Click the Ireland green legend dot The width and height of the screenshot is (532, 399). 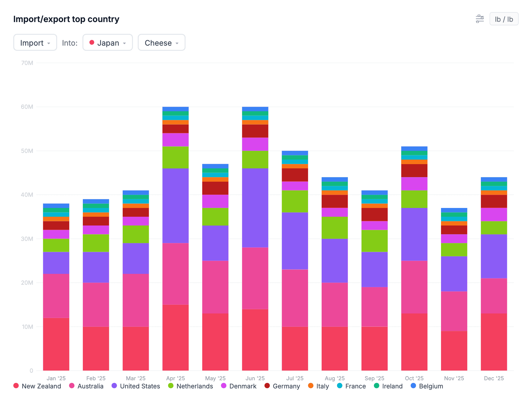click(x=377, y=386)
